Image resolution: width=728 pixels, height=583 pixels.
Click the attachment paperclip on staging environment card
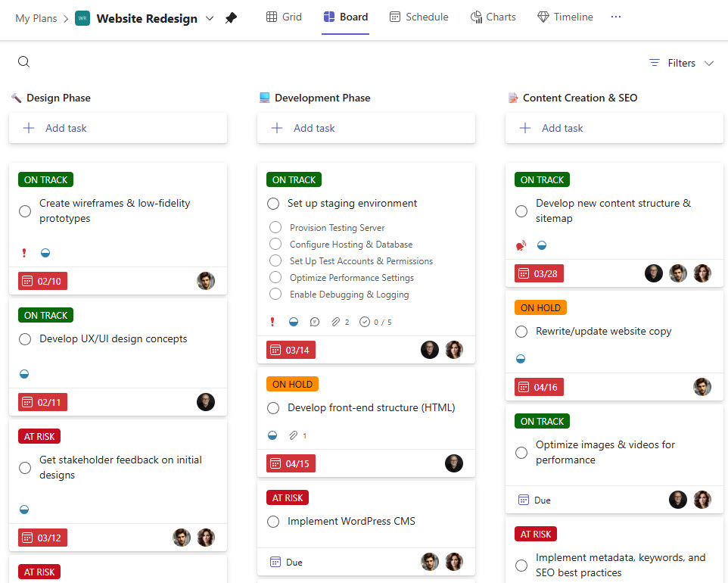click(335, 322)
